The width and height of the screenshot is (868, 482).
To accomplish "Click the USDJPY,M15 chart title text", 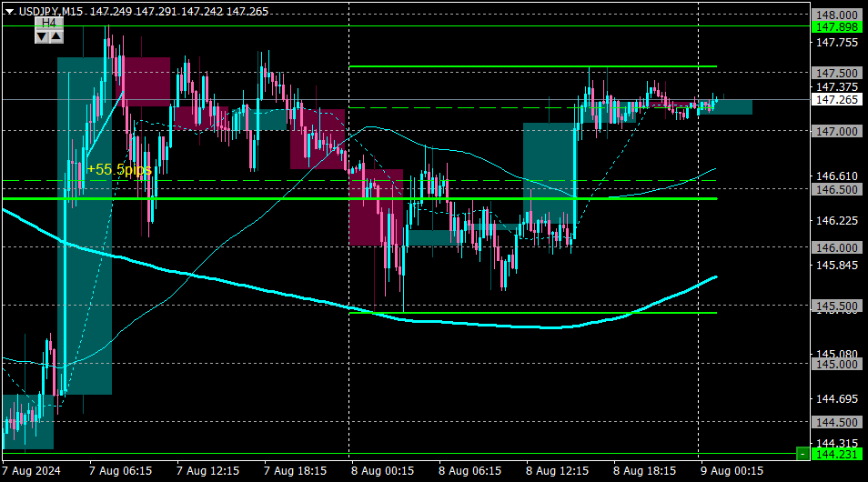I will coord(51,12).
